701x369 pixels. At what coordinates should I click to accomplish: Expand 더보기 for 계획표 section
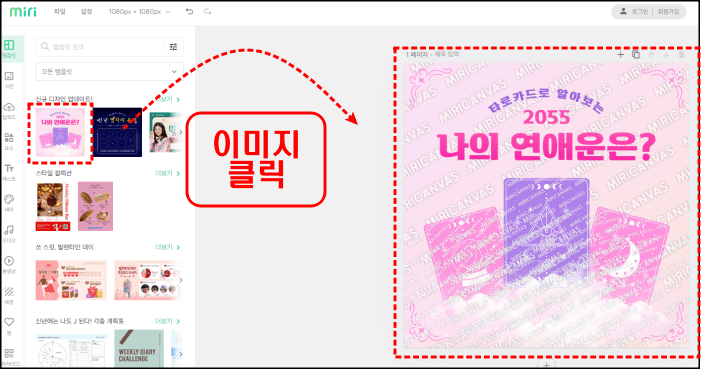pos(168,321)
